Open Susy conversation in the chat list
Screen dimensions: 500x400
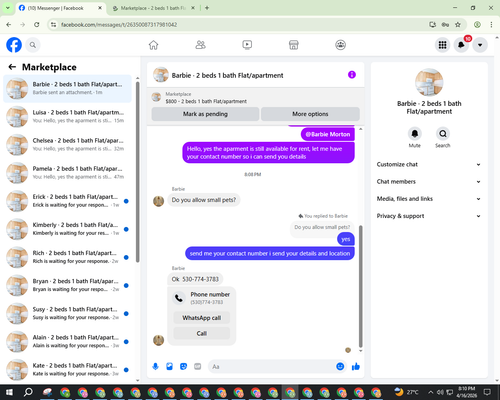[67, 313]
